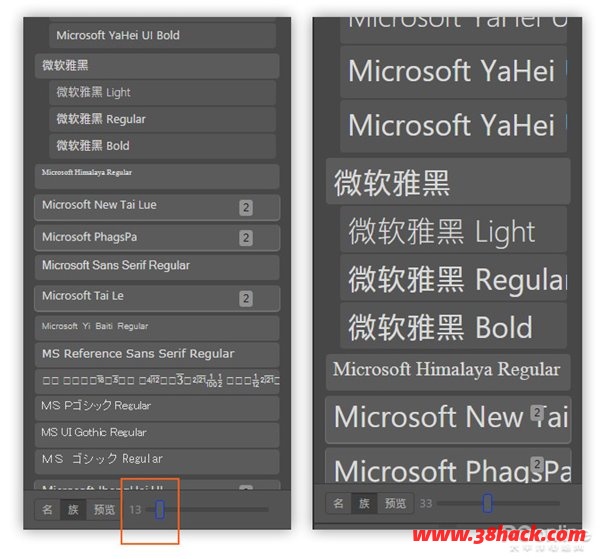Click the font size value 13
The image size is (600, 559).
coord(135,510)
